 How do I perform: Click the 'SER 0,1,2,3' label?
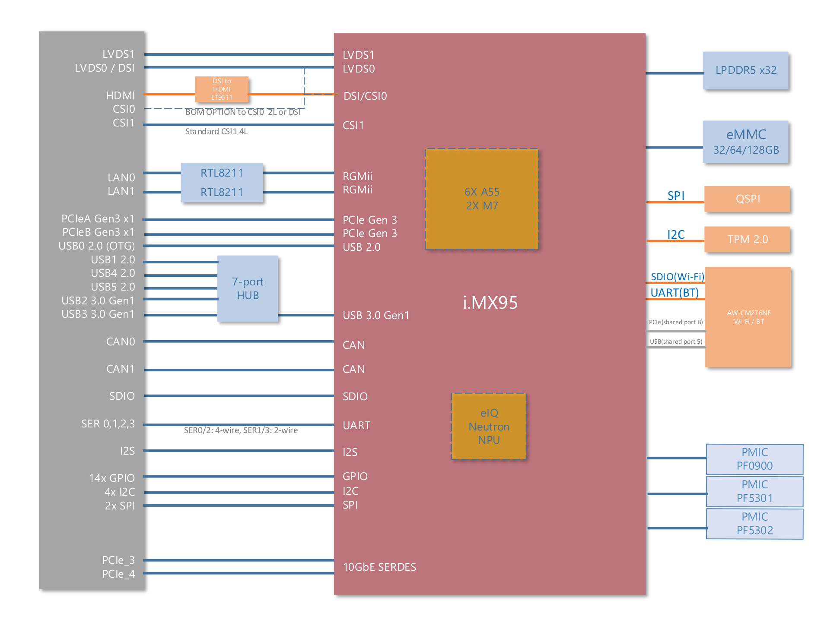click(x=108, y=424)
